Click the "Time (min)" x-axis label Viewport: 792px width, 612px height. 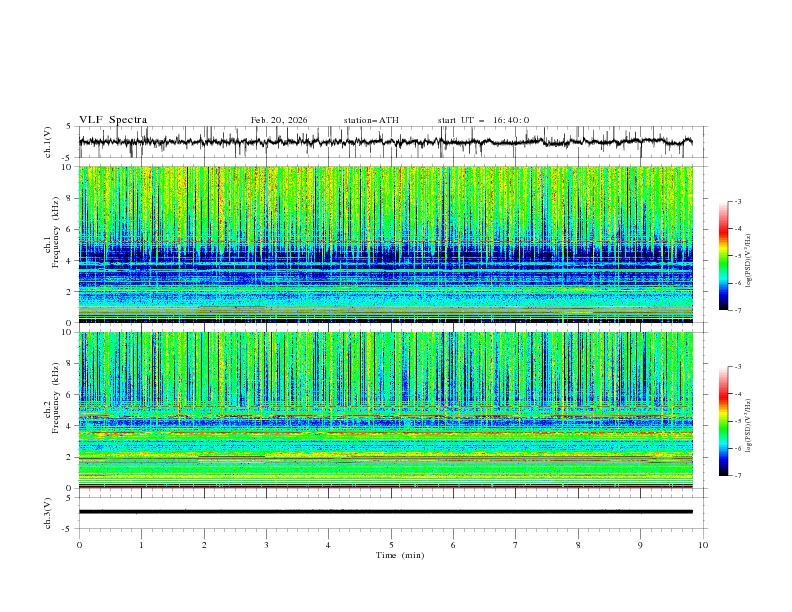coord(400,555)
